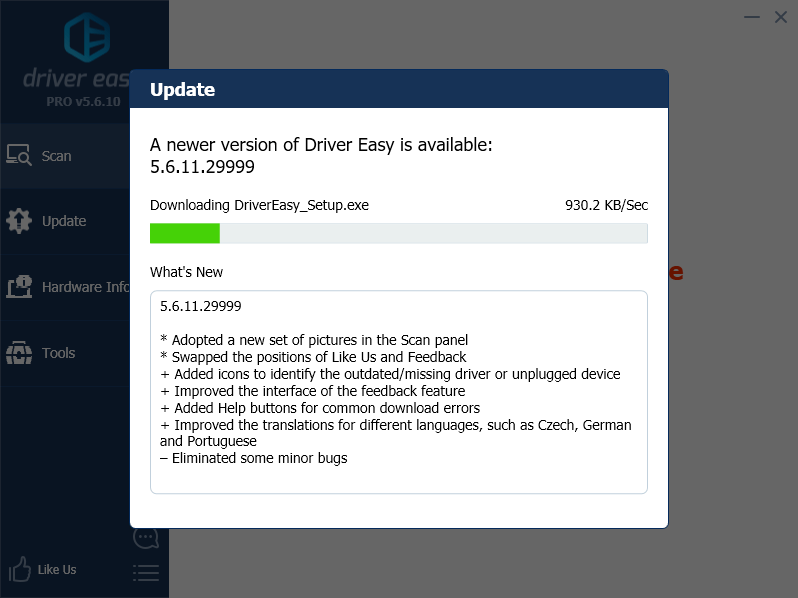Click the Driver Easy logo icon
This screenshot has height=598, width=798.
pyautogui.click(x=87, y=37)
